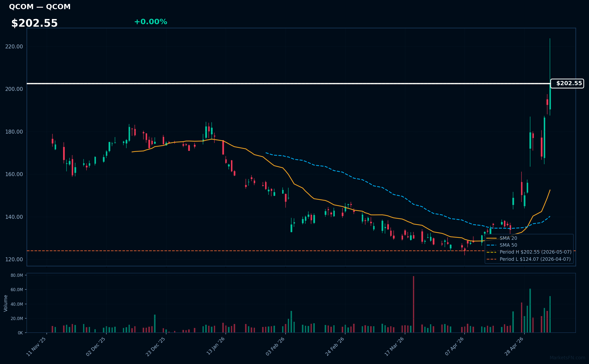Click the tallest red volume bar in March
This screenshot has width=589, height=364.
413,304
